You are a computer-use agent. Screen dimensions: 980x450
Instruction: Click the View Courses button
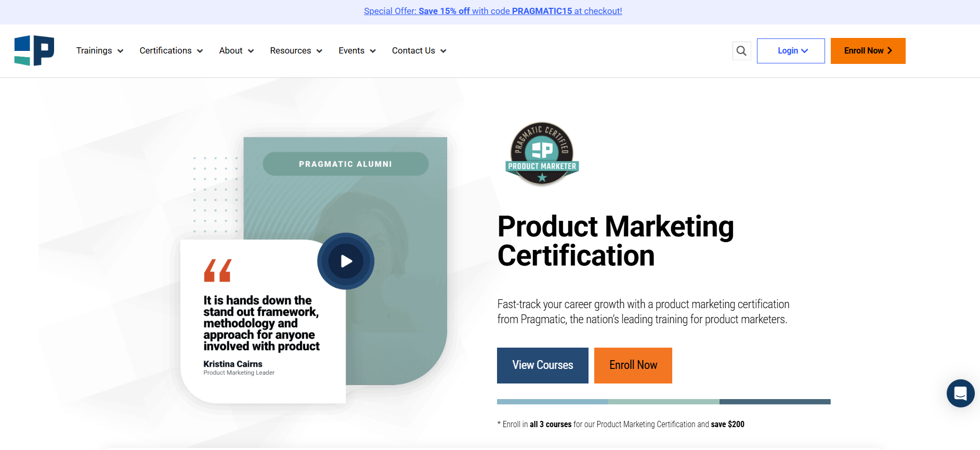coord(543,365)
